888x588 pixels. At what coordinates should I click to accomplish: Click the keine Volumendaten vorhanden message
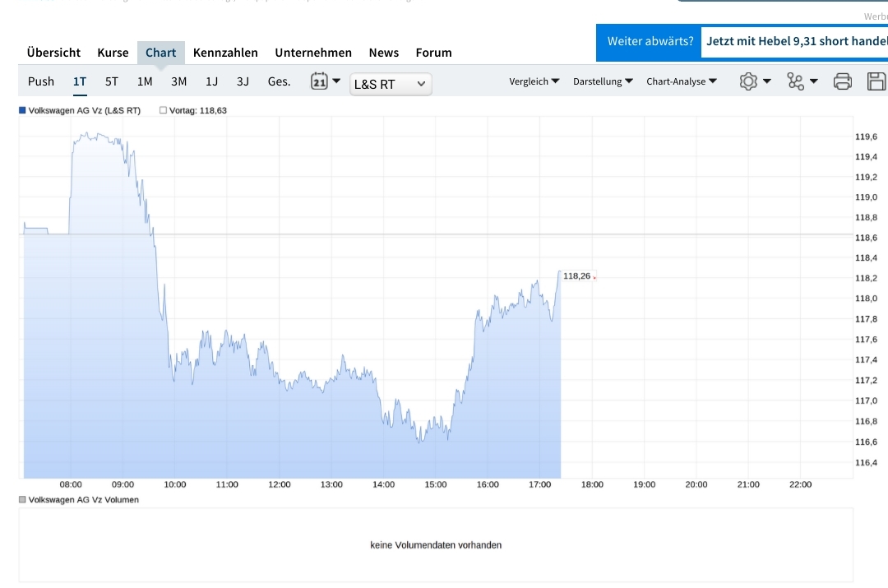tap(436, 545)
